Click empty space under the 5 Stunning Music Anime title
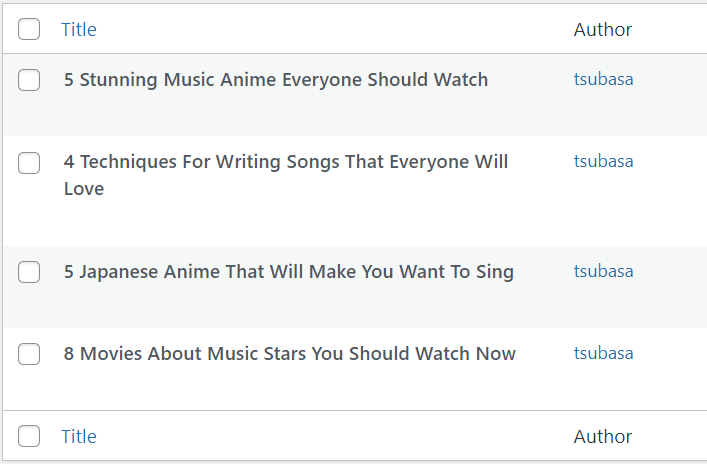707x464 pixels. point(300,114)
